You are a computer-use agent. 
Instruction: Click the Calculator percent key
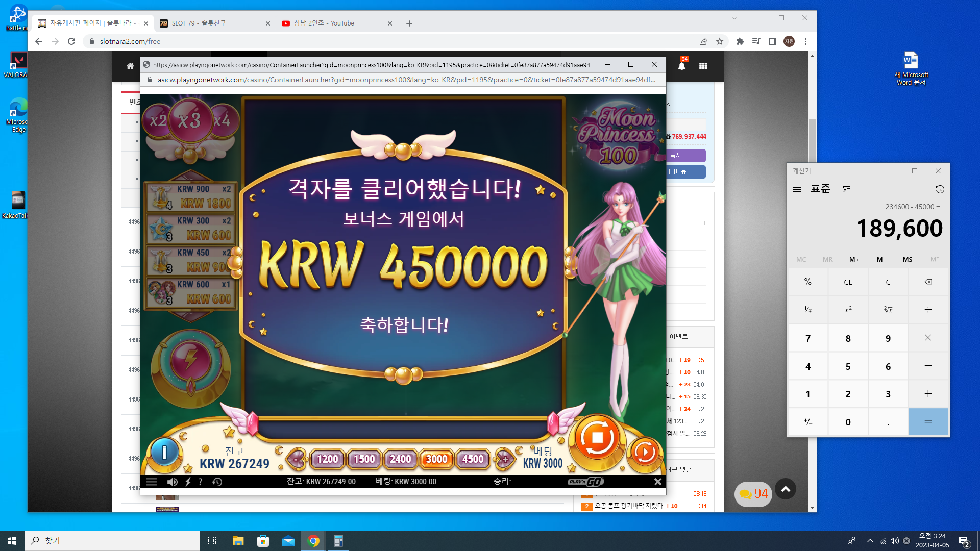tap(808, 282)
